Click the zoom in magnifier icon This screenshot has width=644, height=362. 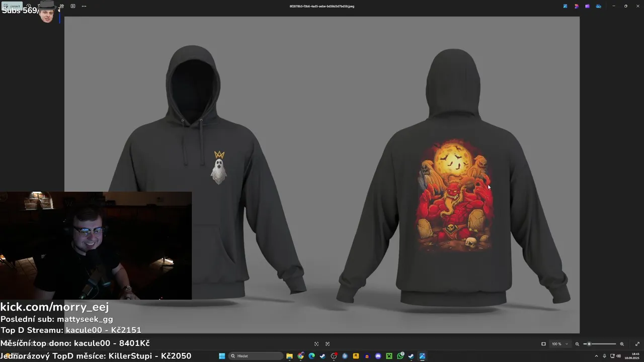tap(622, 344)
